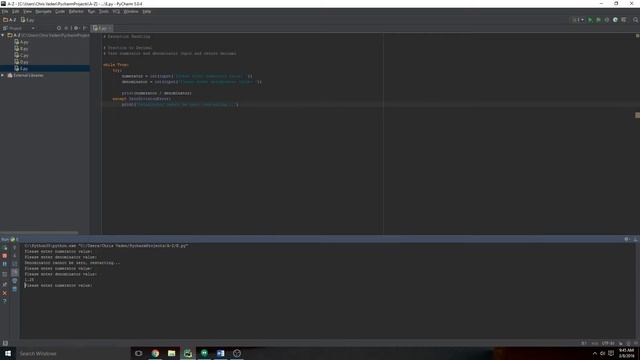Screen dimensions: 640x360
Task: Click the white circular toolbar icon
Action: click(x=615, y=20)
